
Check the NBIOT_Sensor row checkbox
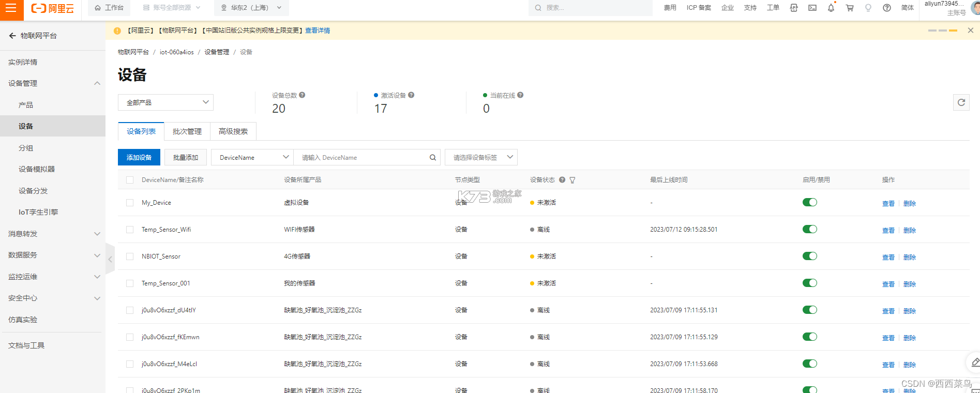click(x=130, y=256)
